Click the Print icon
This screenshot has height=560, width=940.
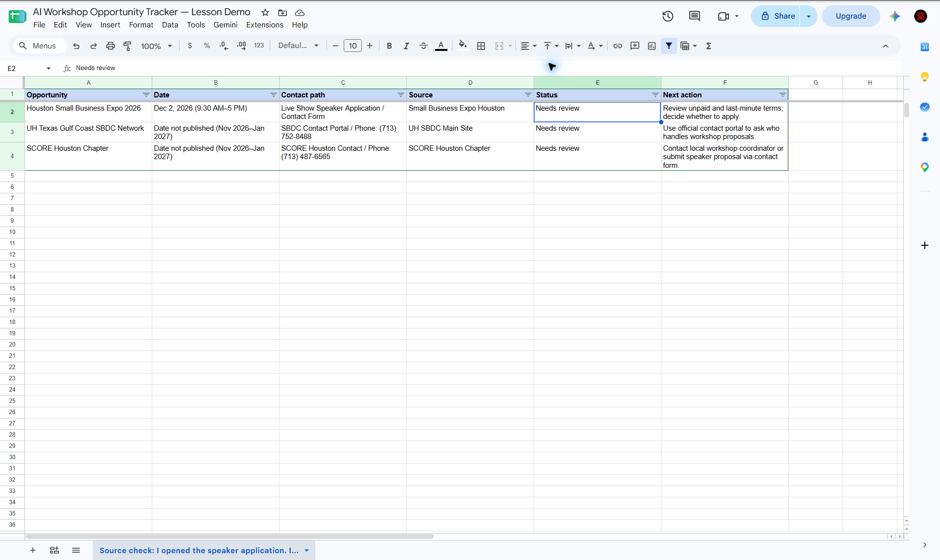[x=111, y=46]
